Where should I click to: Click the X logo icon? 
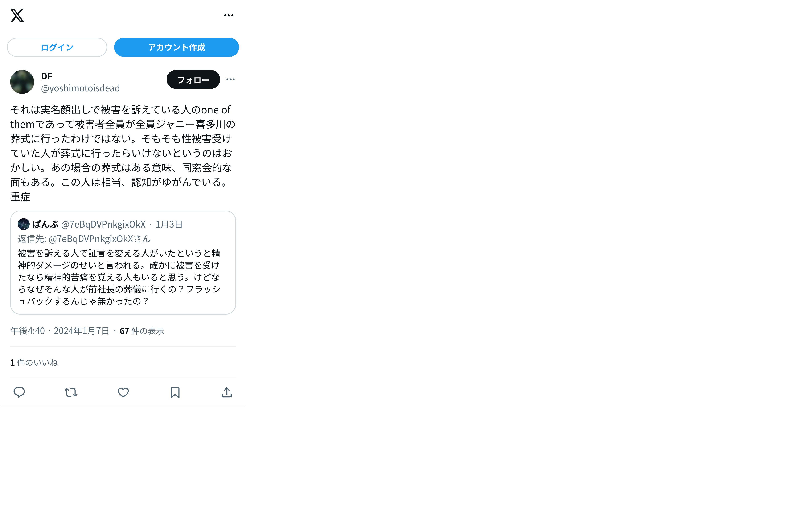click(17, 15)
